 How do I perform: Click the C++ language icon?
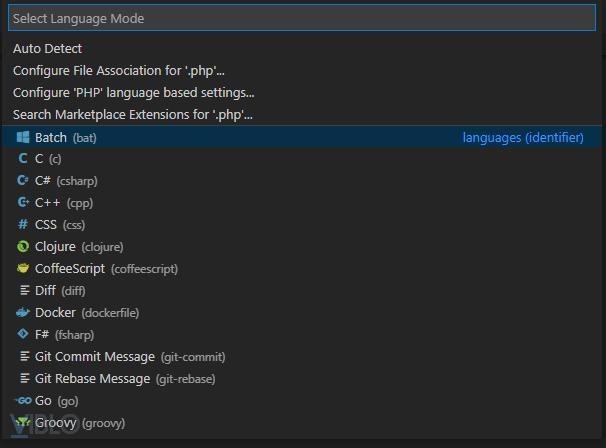23,203
